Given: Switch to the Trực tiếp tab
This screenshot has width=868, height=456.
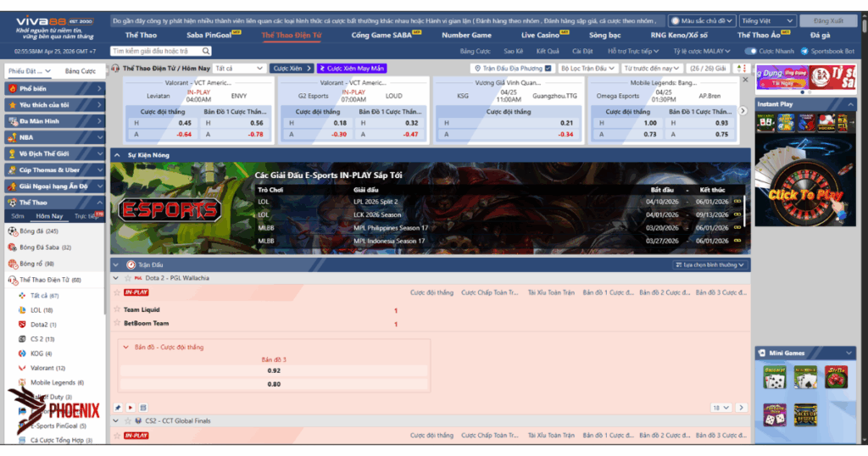Looking at the screenshot, I should point(88,216).
